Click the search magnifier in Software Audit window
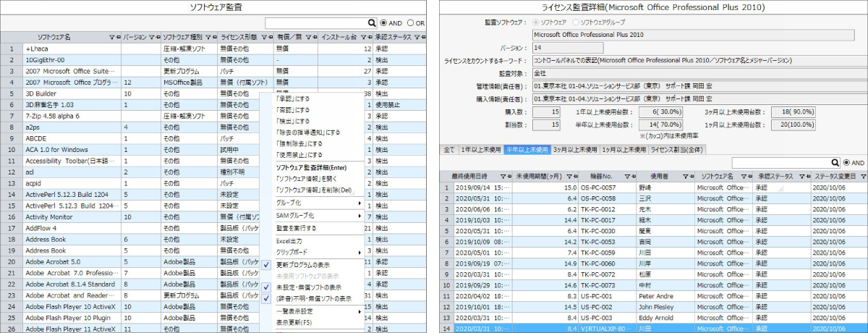Image resolution: width=868 pixels, height=333 pixels. coord(372,22)
